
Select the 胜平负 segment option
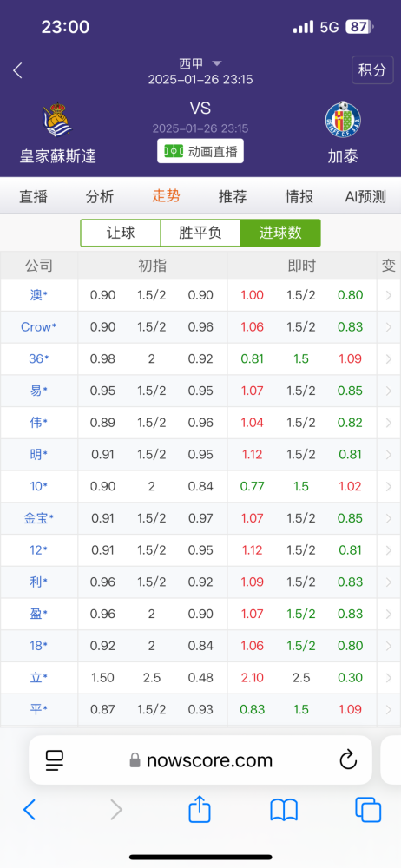[x=200, y=233]
